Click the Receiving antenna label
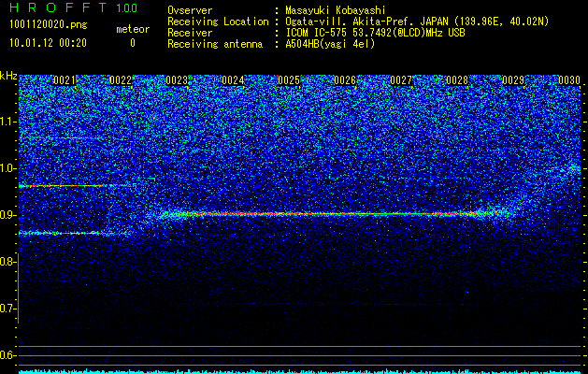The width and height of the screenshot is (588, 374). (x=215, y=44)
